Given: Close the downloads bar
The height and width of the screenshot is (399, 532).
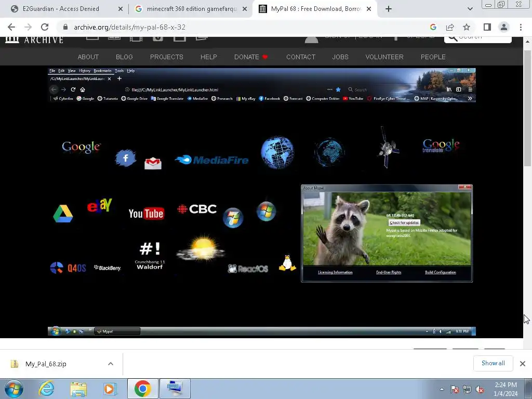Looking at the screenshot, I should (523, 364).
